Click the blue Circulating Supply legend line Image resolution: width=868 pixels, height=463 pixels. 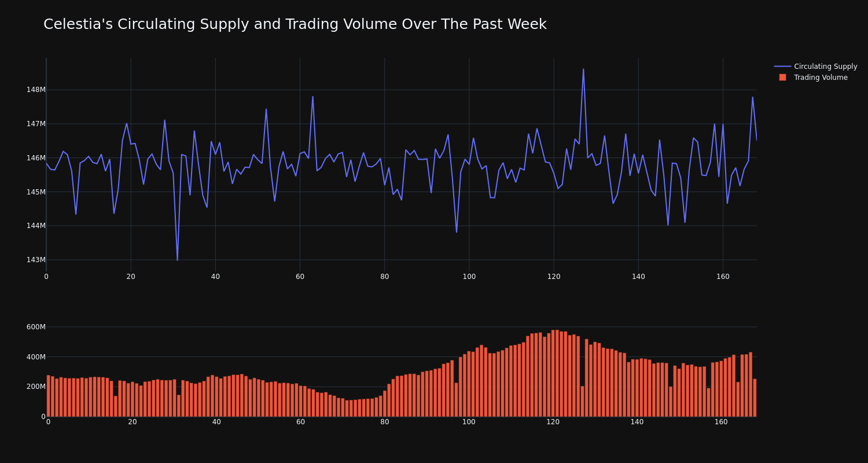click(782, 67)
